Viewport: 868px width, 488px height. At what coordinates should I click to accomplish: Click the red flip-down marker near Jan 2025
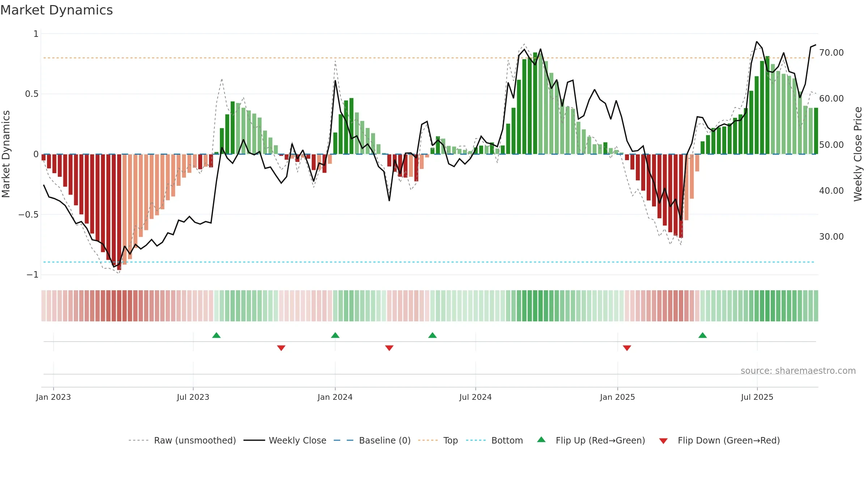[x=627, y=348]
